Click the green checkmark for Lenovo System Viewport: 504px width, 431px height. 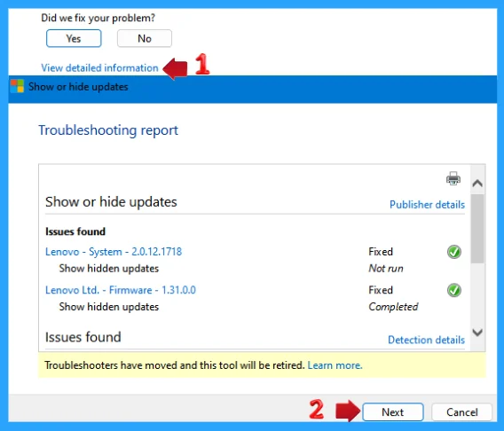coord(453,252)
